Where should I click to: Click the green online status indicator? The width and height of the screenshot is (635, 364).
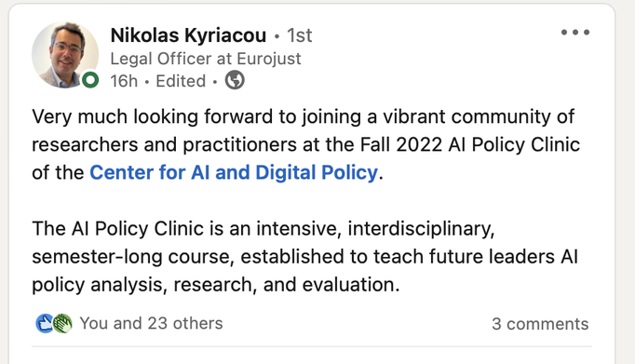tap(90, 80)
